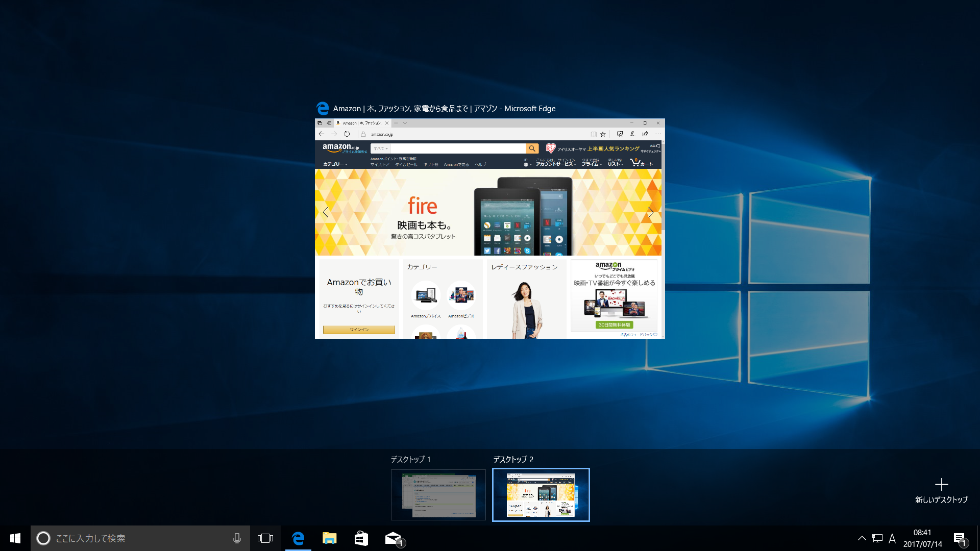Click the Show desktop strip at the taskbar edge
The width and height of the screenshot is (980, 551).
pyautogui.click(x=977, y=538)
